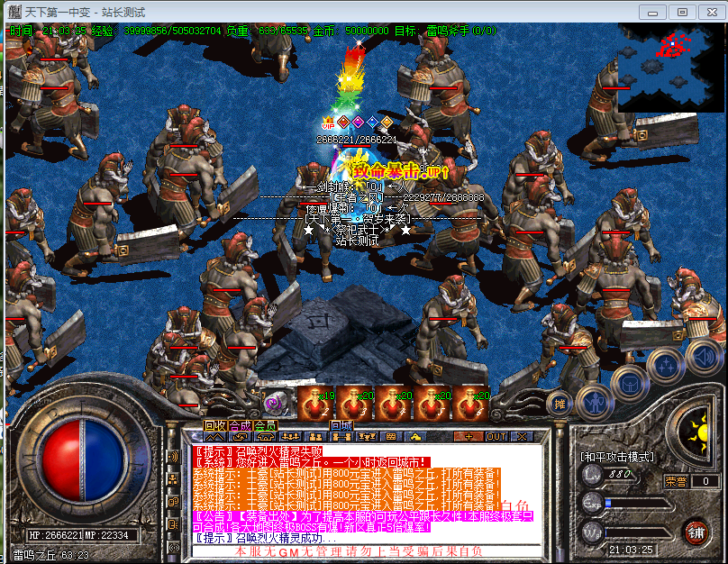
Task: Click the 雷鸣之丘 63:23 location text
Action: (50, 555)
